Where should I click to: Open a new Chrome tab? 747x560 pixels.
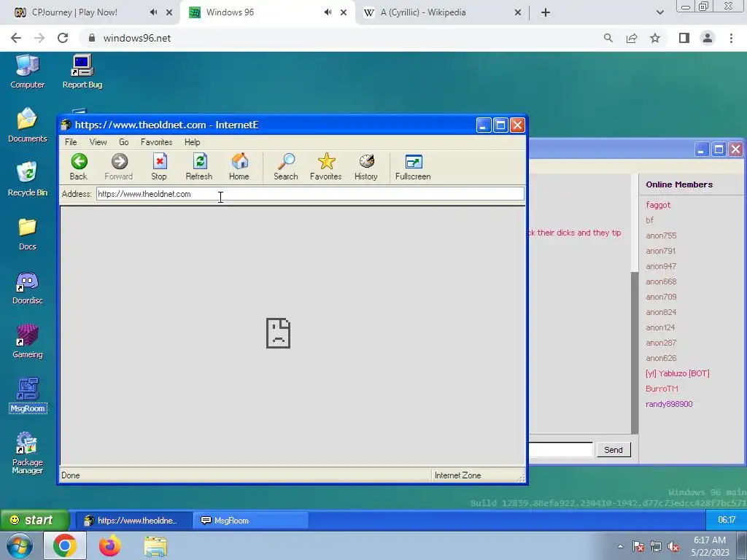point(546,12)
